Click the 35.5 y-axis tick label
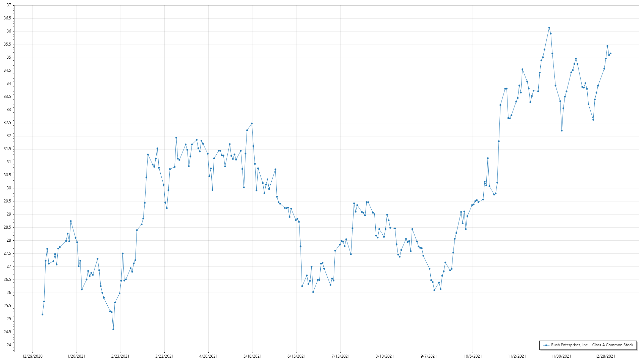Viewport: 644px width, 362px height. (7, 44)
